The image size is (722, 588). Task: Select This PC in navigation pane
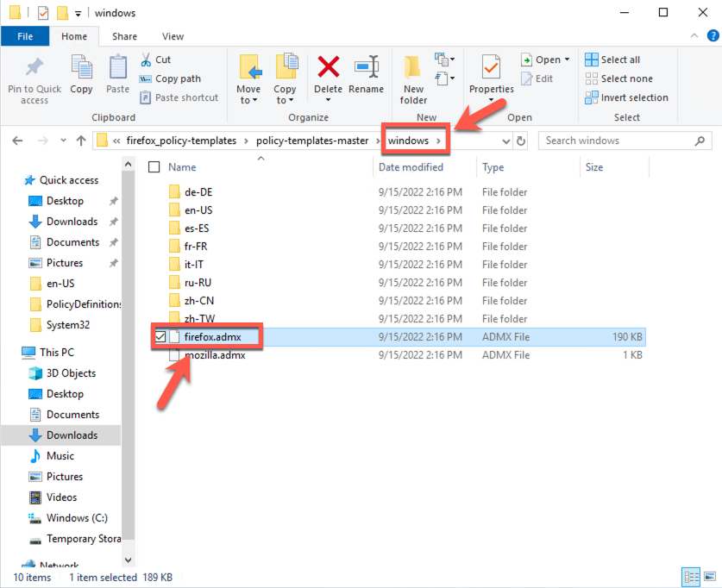pyautogui.click(x=57, y=353)
